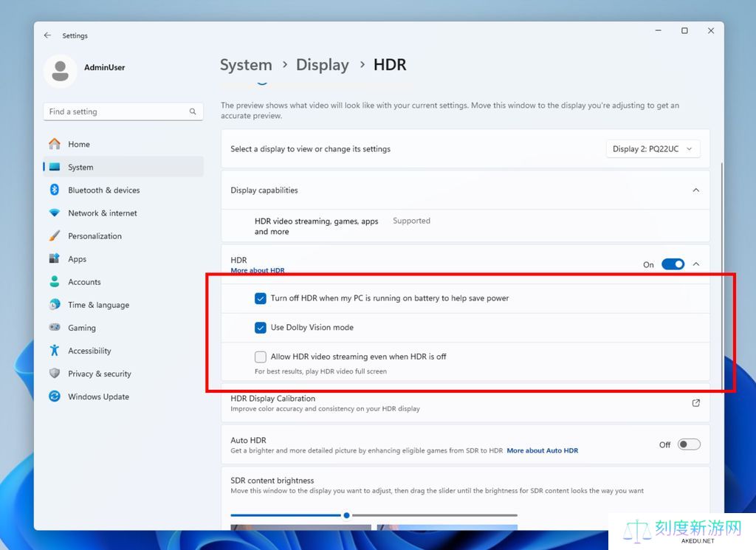Check Allow HDR video streaming option

[x=261, y=357]
